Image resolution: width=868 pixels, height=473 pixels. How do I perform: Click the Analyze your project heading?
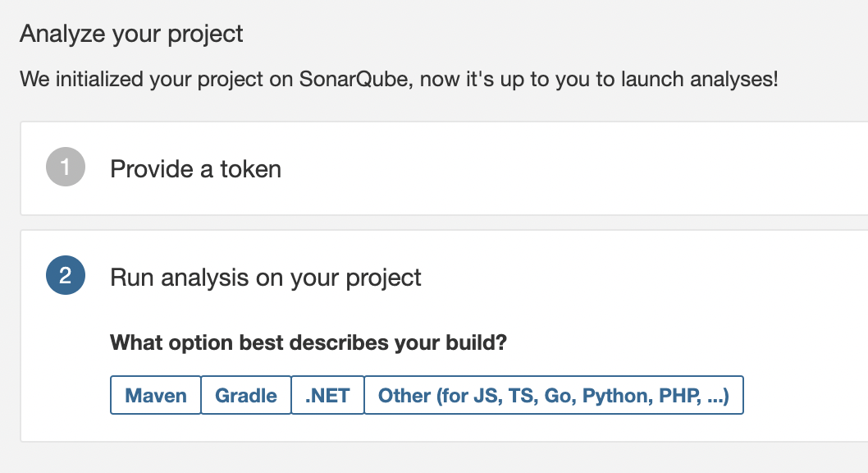point(131,34)
